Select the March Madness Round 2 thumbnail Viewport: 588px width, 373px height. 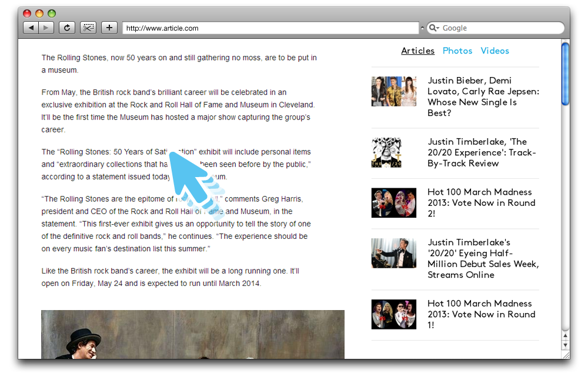394,202
